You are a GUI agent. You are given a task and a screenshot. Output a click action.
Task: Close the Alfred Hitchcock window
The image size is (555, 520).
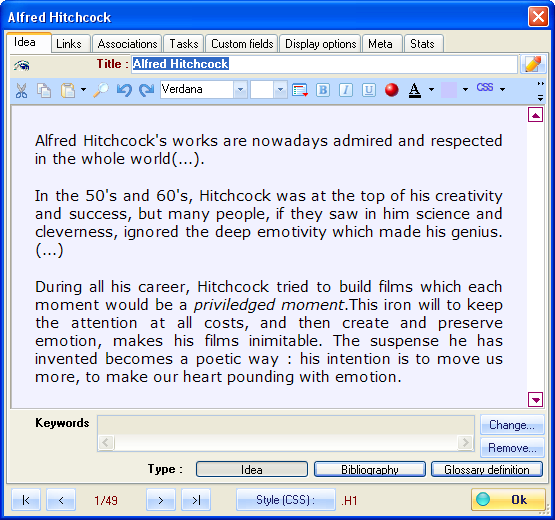538,17
